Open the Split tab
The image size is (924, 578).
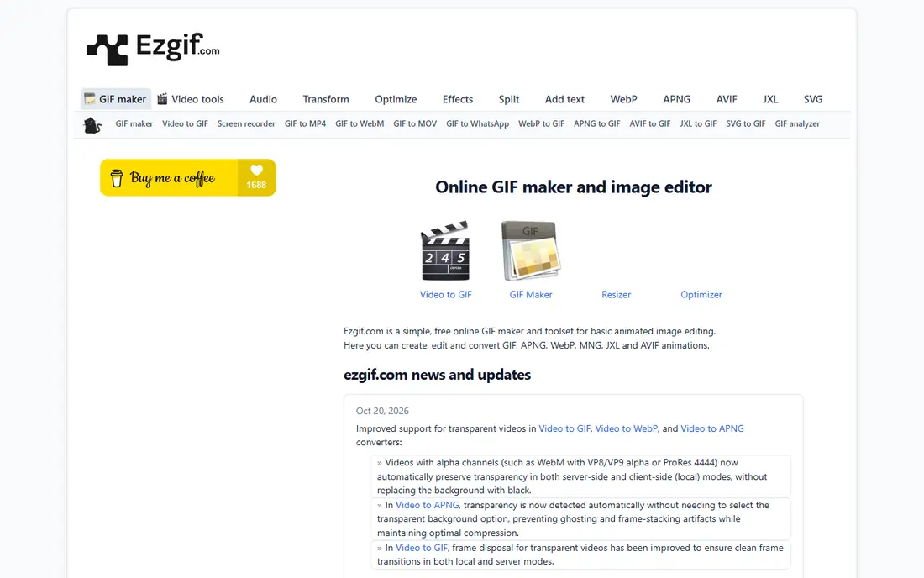[x=509, y=99]
